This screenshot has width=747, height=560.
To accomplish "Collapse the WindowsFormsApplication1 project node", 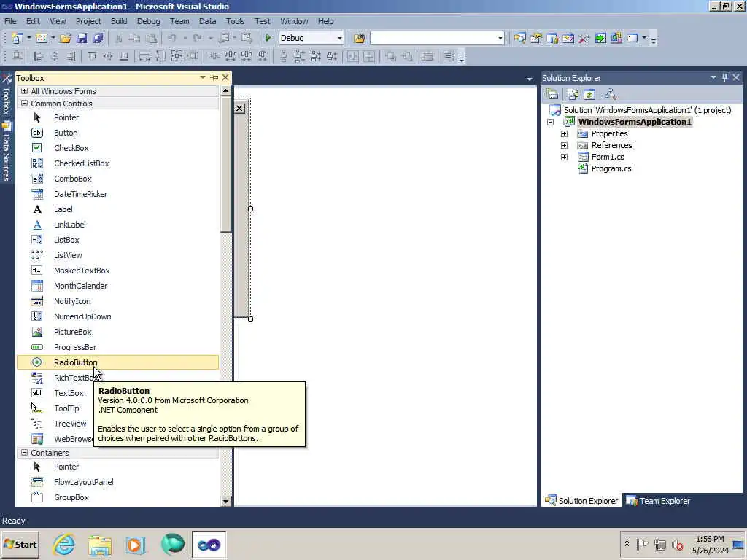I will pos(551,122).
